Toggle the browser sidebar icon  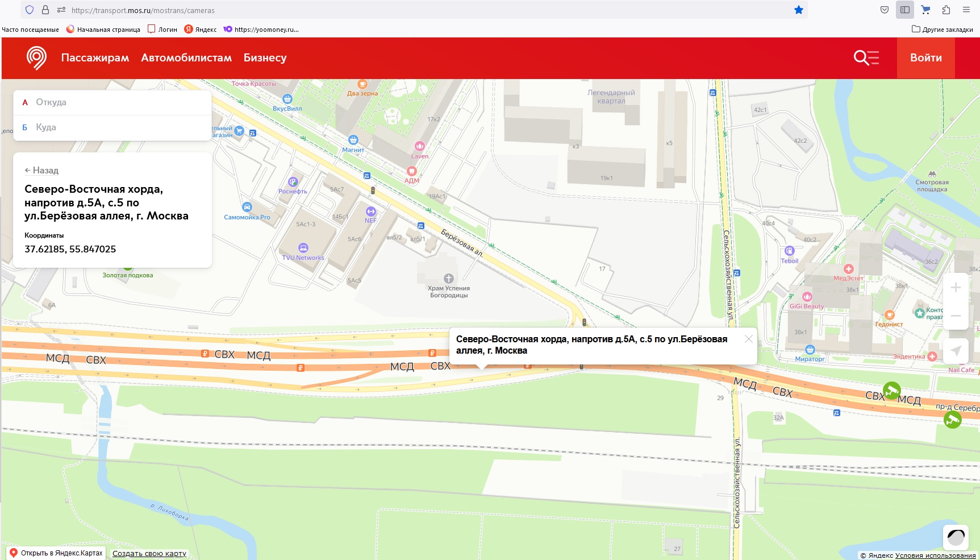pyautogui.click(x=905, y=10)
